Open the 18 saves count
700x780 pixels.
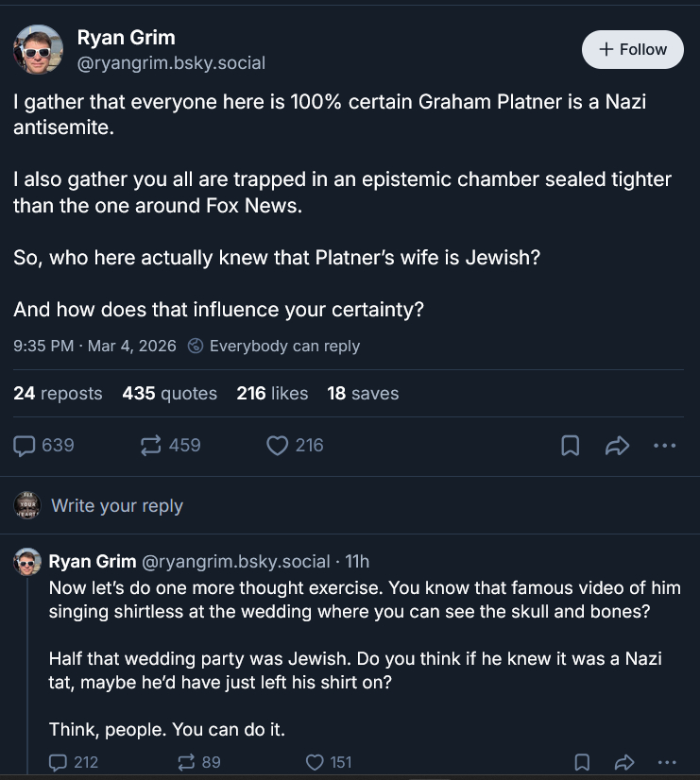363,394
